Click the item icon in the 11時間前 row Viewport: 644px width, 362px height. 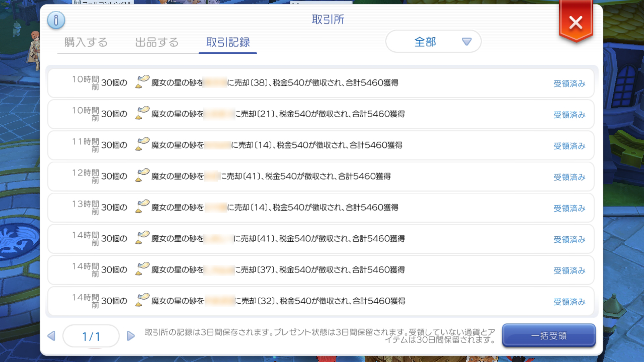point(142,144)
